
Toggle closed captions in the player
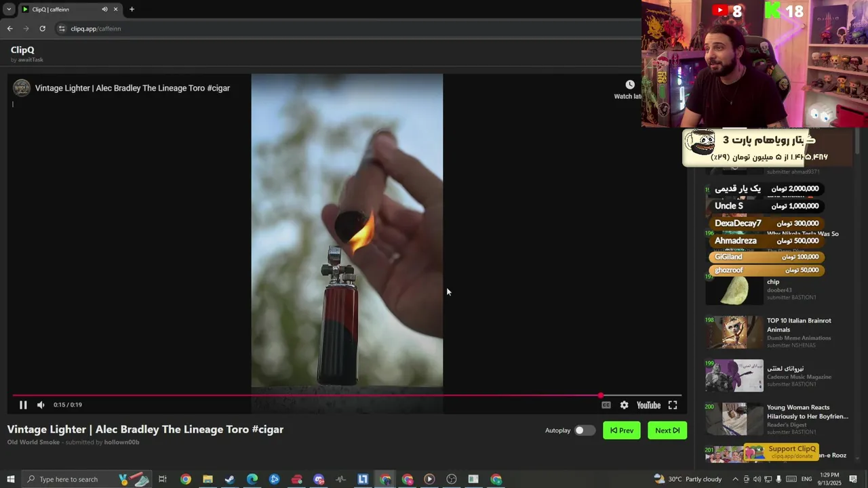(606, 405)
